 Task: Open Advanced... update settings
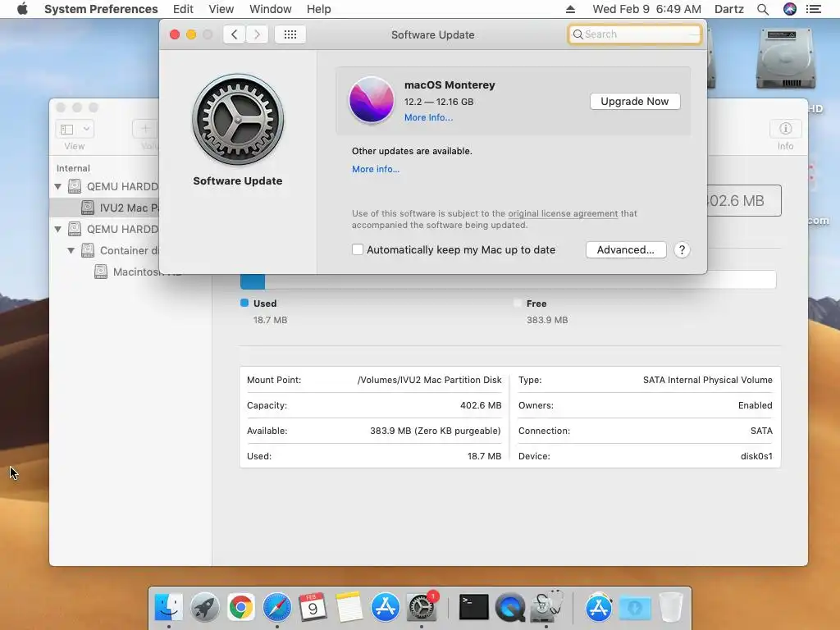[x=626, y=249]
